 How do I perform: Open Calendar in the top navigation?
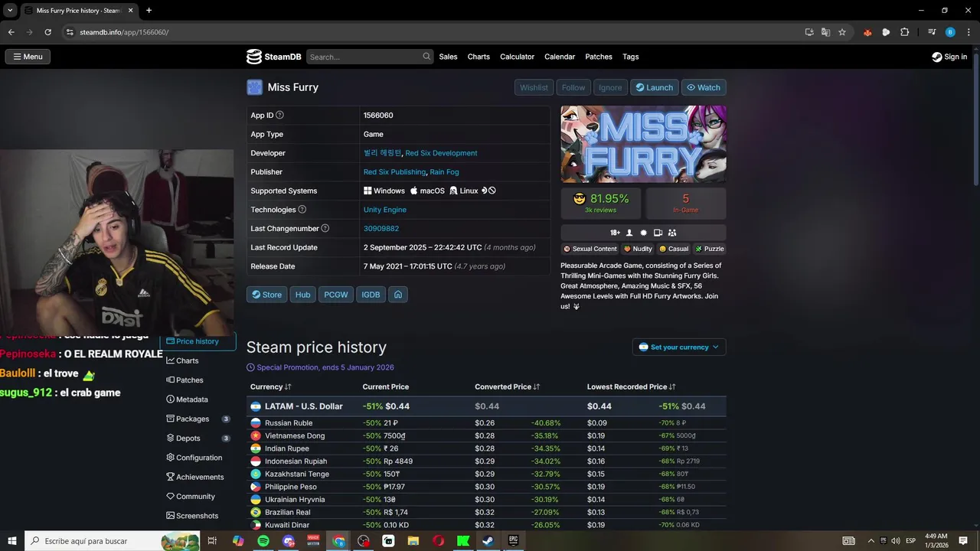click(560, 57)
